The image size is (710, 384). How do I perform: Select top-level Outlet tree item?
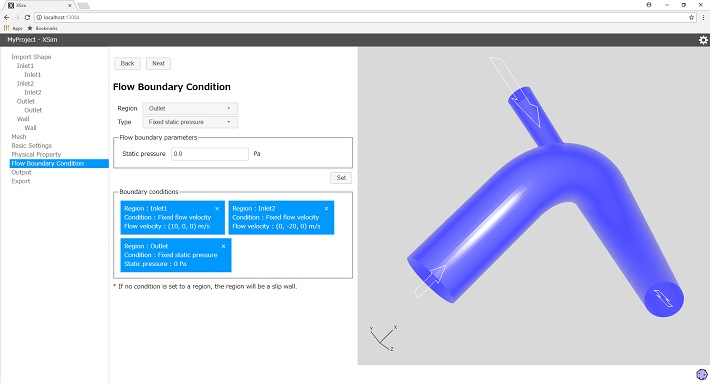point(26,101)
